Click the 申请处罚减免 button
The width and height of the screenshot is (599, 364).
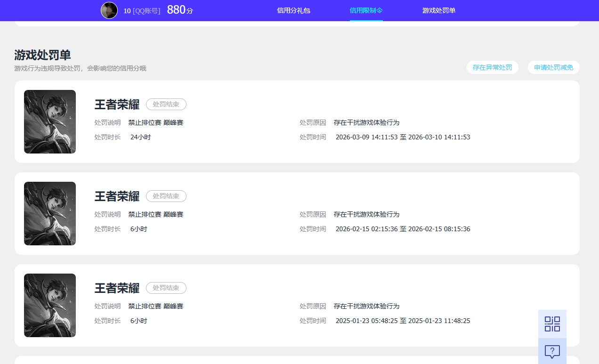coord(554,67)
